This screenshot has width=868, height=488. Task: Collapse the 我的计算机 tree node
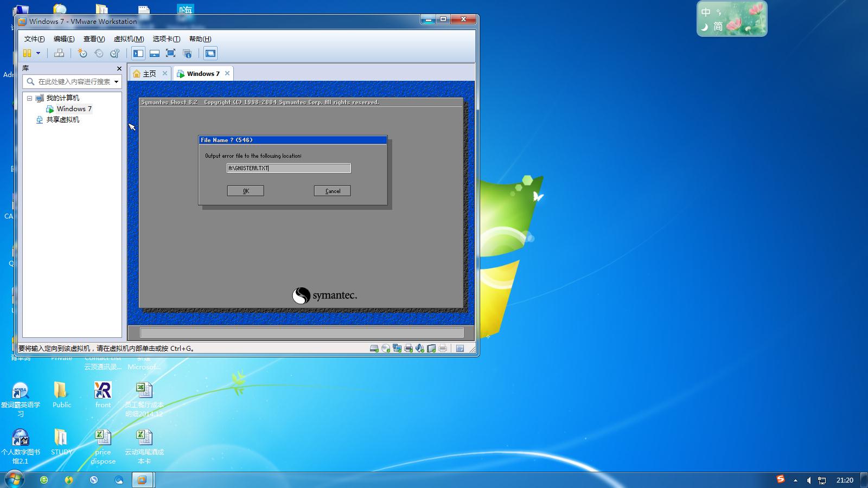(30, 98)
